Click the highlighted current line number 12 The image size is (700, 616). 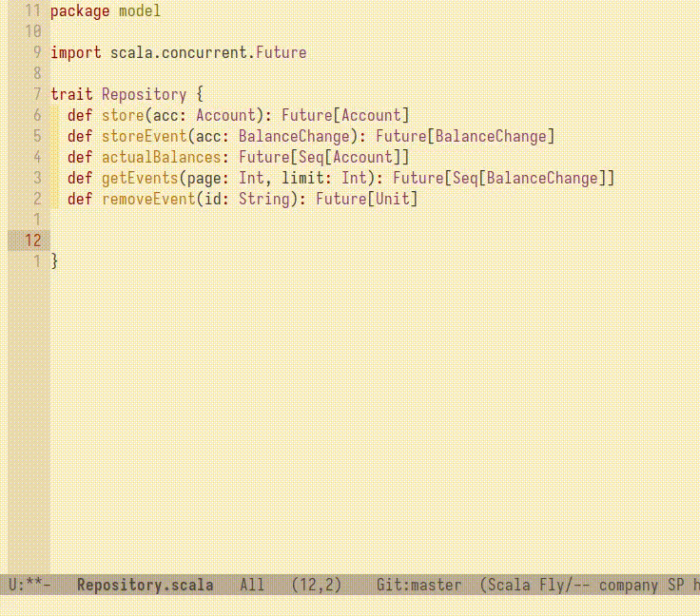[32, 241]
